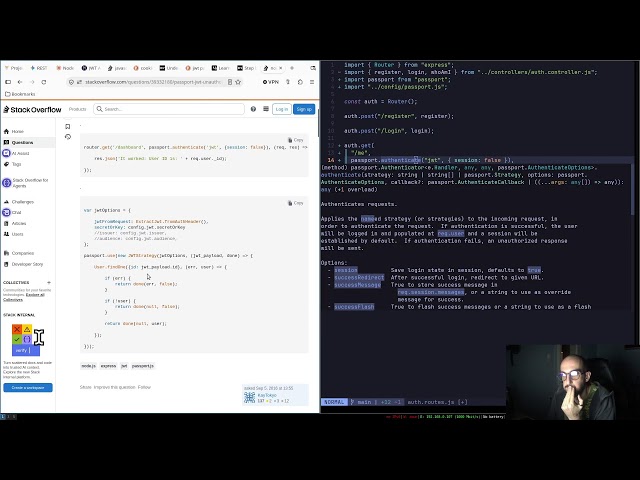Click Explore all Collectives link

[24, 297]
